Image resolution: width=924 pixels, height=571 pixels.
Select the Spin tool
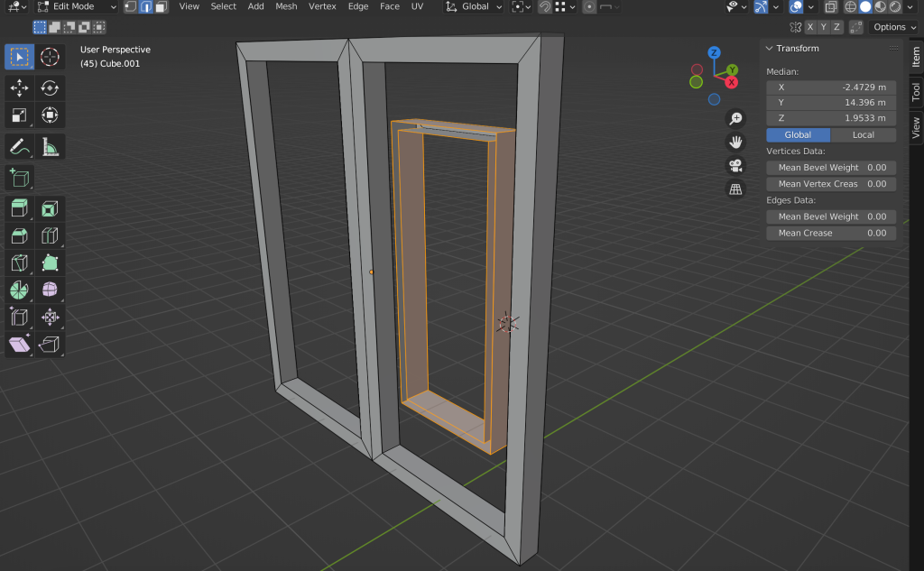pos(20,290)
